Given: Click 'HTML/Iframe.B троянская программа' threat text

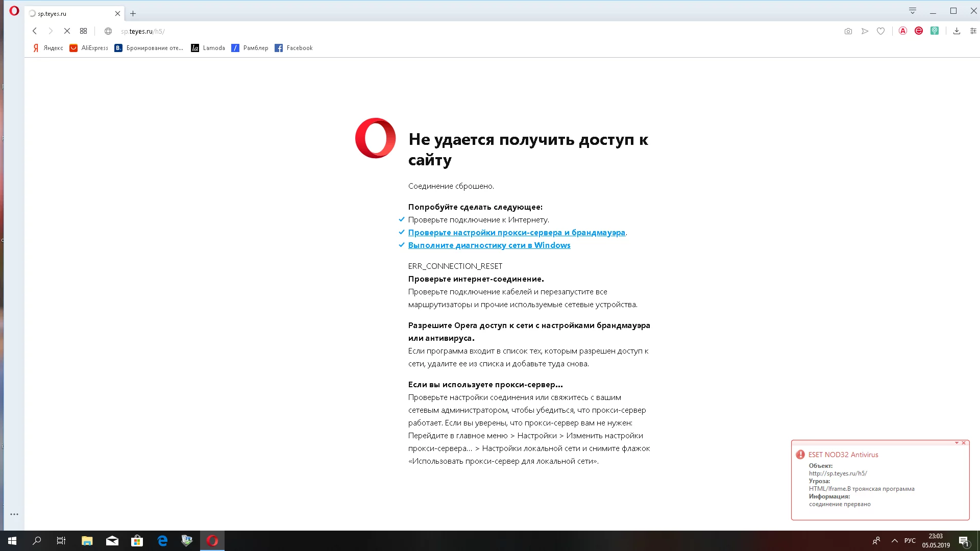Looking at the screenshot, I should [862, 489].
